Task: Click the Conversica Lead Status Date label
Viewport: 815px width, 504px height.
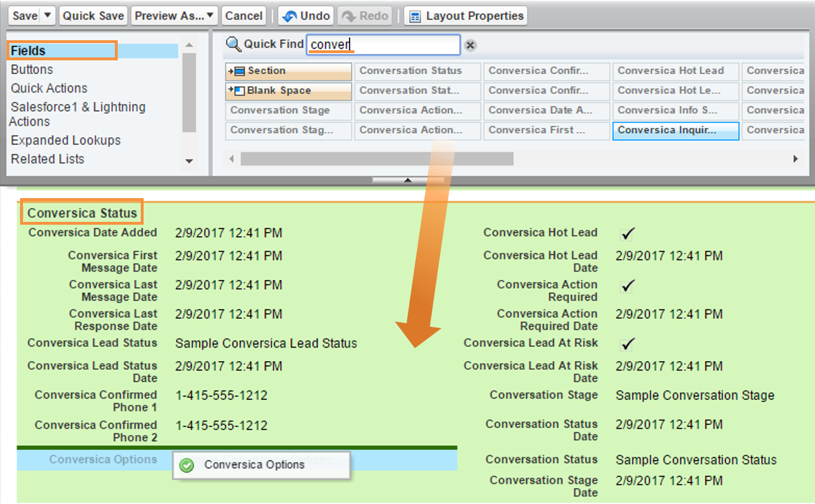Action: 92,371
